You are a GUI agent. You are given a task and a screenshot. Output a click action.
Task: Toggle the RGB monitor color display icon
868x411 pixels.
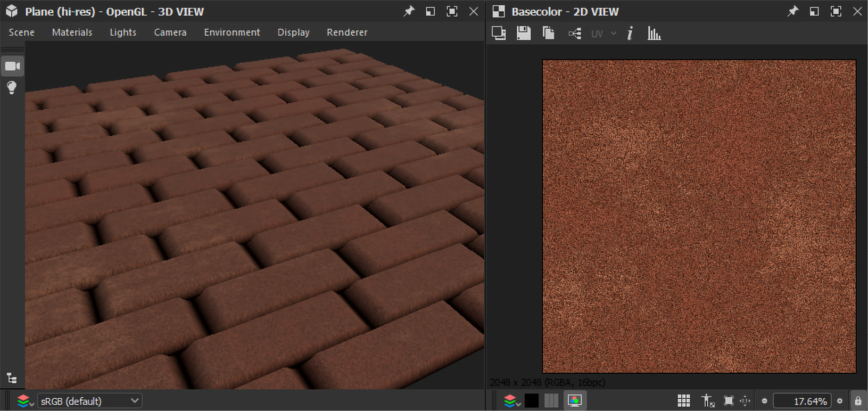point(575,400)
